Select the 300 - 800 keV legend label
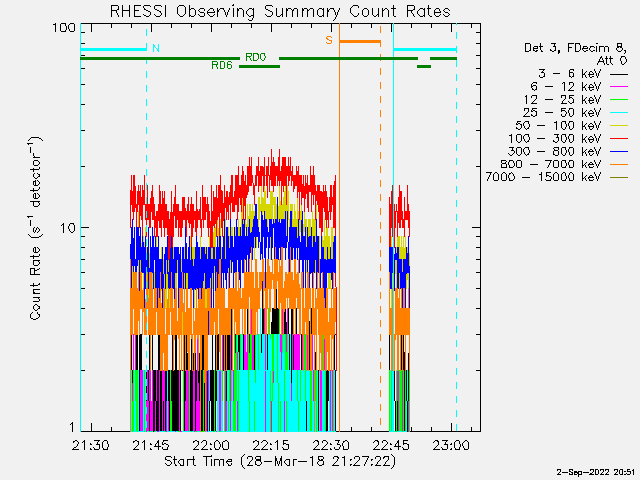Image resolution: width=640 pixels, height=480 pixels. click(555, 151)
